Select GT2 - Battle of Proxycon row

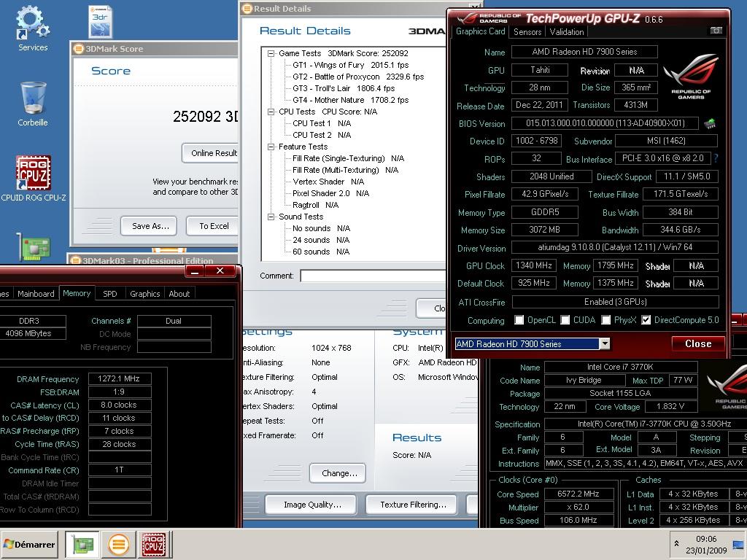click(x=358, y=77)
